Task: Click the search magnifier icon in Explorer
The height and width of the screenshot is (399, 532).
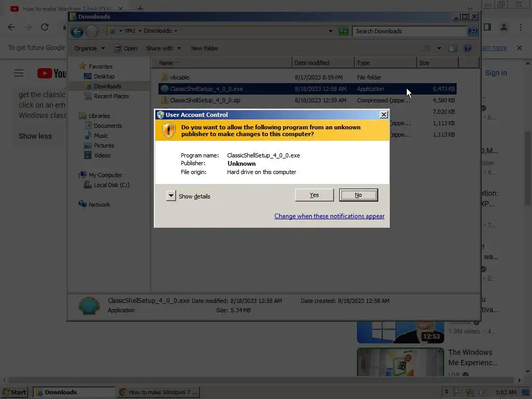Action: pyautogui.click(x=472, y=31)
